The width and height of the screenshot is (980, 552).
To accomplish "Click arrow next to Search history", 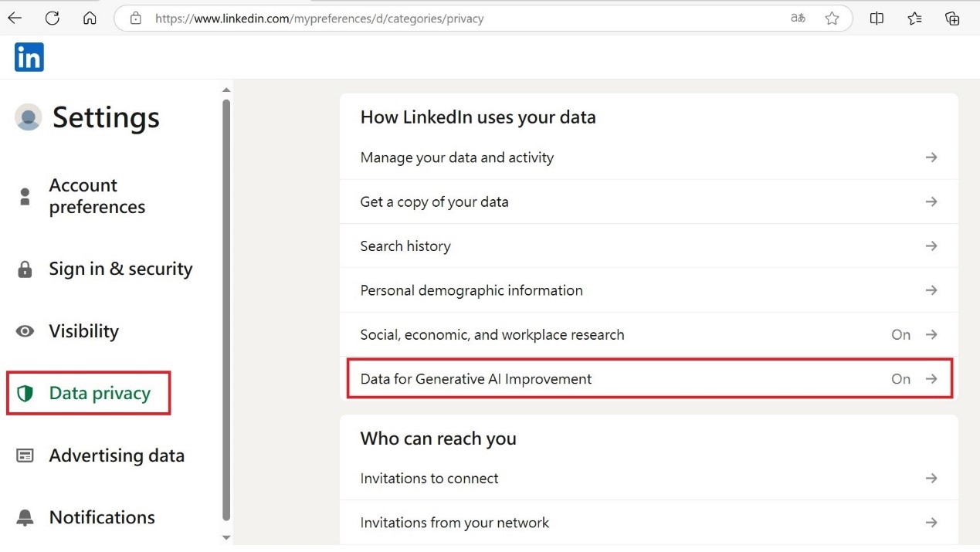I will [931, 246].
